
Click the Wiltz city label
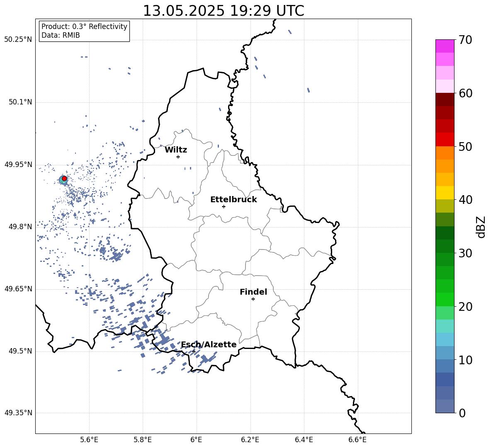point(176,150)
